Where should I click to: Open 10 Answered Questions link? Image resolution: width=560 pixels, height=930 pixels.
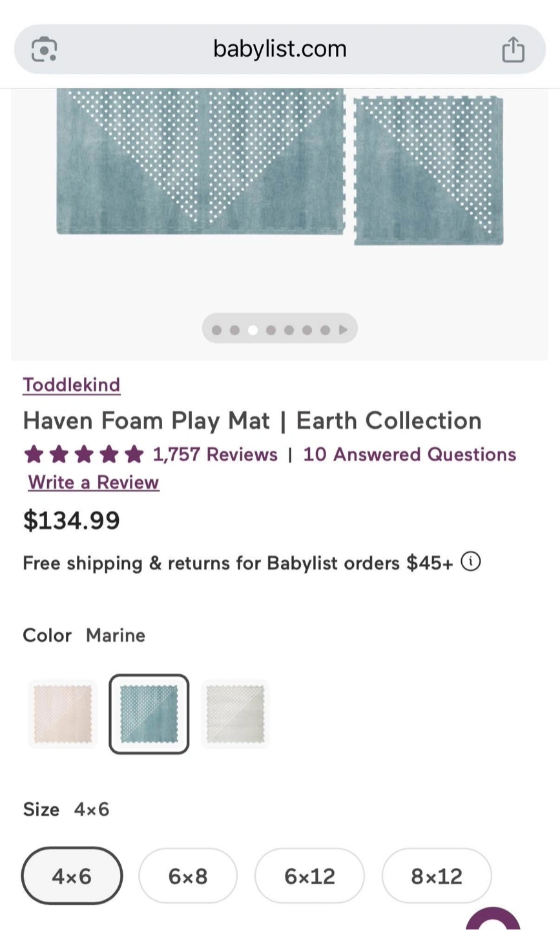click(410, 455)
